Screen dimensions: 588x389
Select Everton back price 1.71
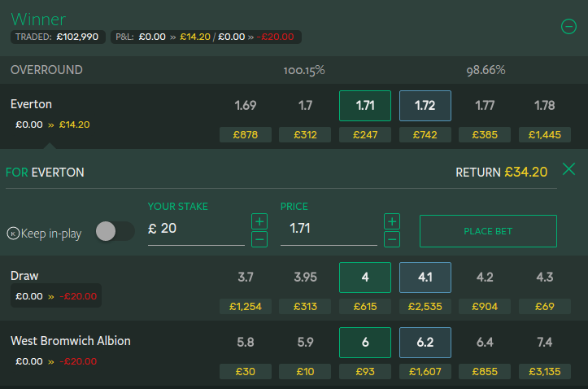click(365, 106)
